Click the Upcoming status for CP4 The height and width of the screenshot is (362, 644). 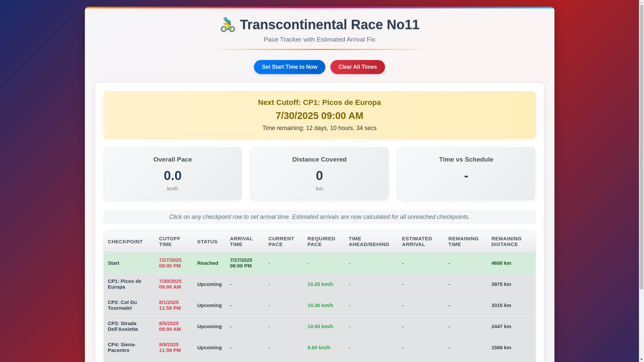click(x=209, y=348)
